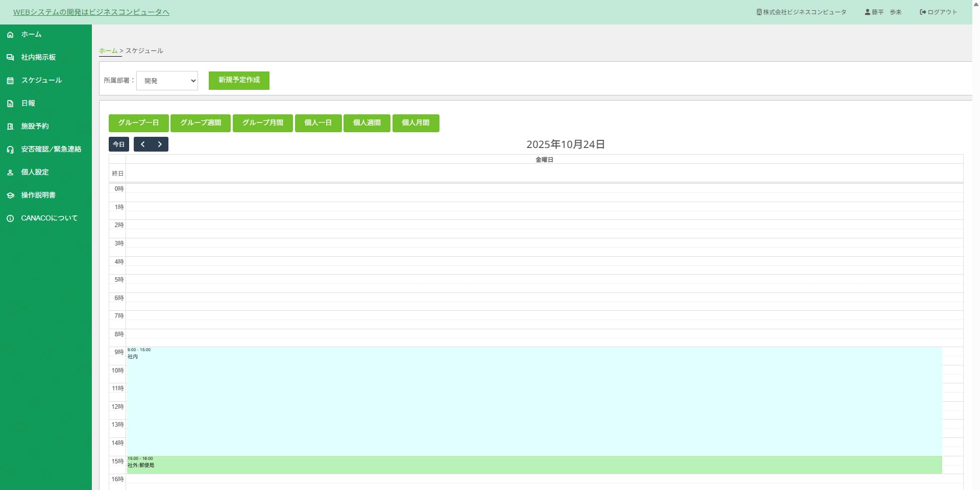Select the グループ月間 view tab
The width and height of the screenshot is (980, 490).
point(262,123)
